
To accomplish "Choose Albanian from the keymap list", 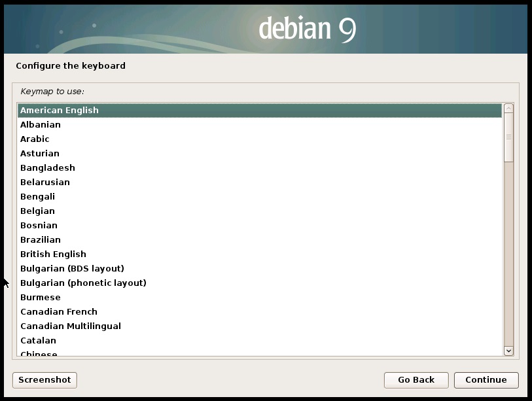I will click(x=41, y=125).
